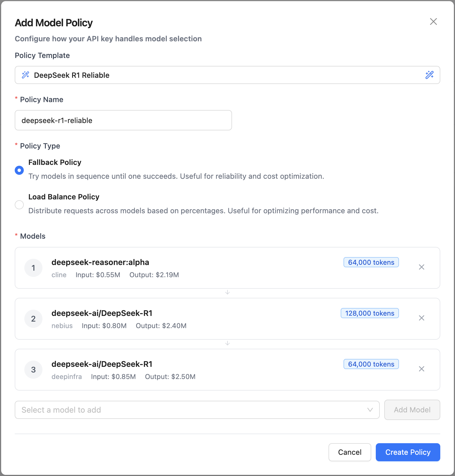Open the Select a model to add dropdown

(x=197, y=410)
